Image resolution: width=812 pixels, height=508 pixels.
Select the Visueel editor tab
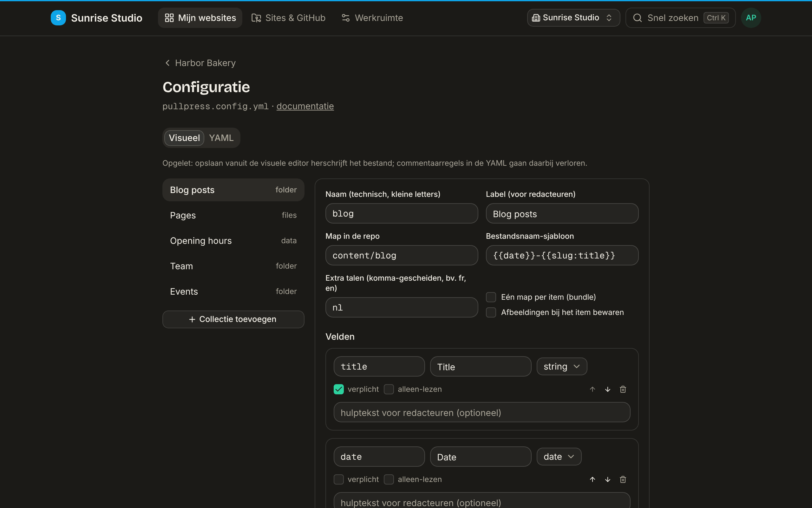click(184, 138)
